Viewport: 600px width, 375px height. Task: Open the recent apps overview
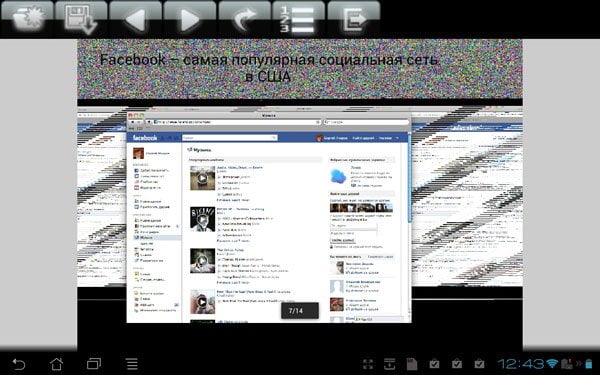[94, 364]
